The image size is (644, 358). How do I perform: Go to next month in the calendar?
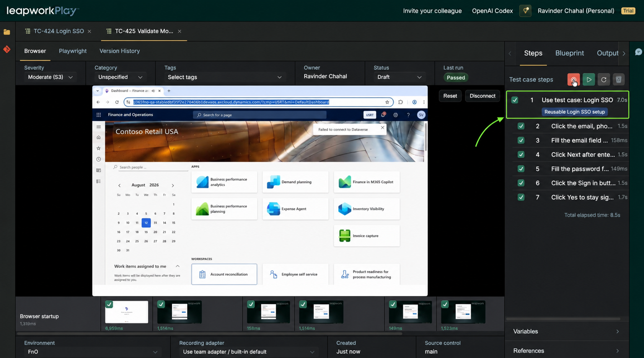tap(173, 185)
